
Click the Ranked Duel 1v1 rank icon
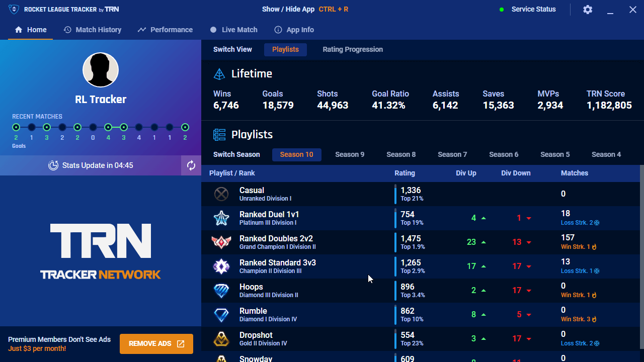[221, 218]
